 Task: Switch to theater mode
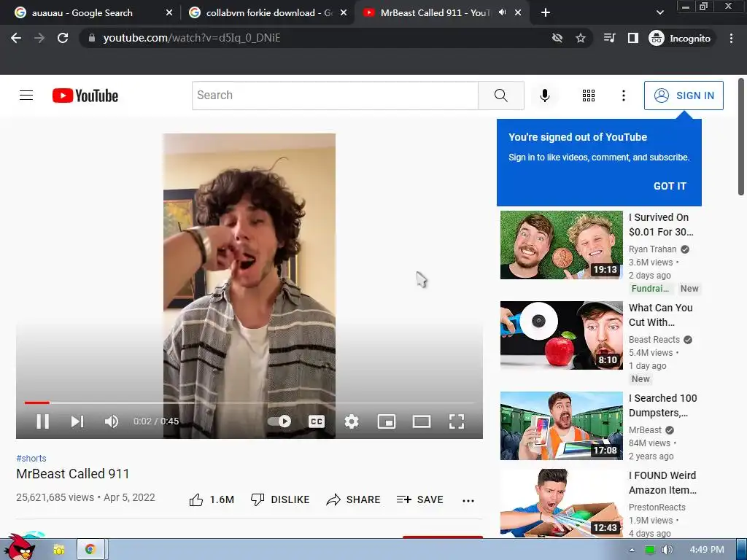(422, 421)
